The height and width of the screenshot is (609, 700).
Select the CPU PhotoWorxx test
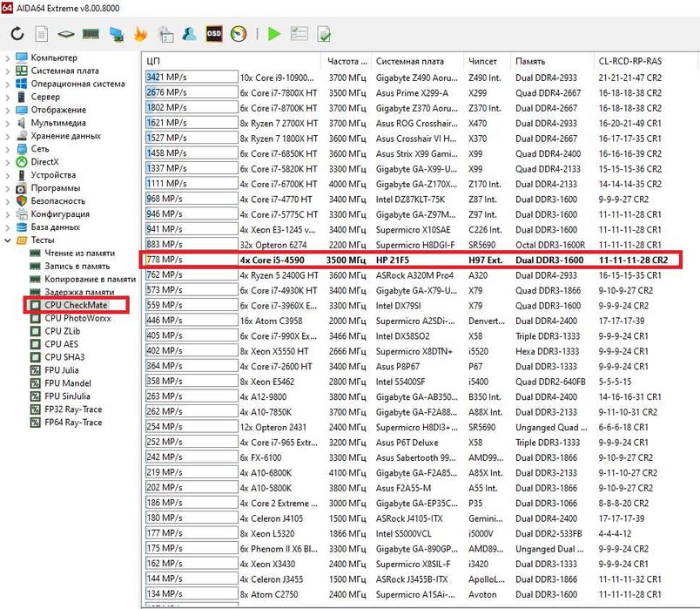[x=77, y=318]
